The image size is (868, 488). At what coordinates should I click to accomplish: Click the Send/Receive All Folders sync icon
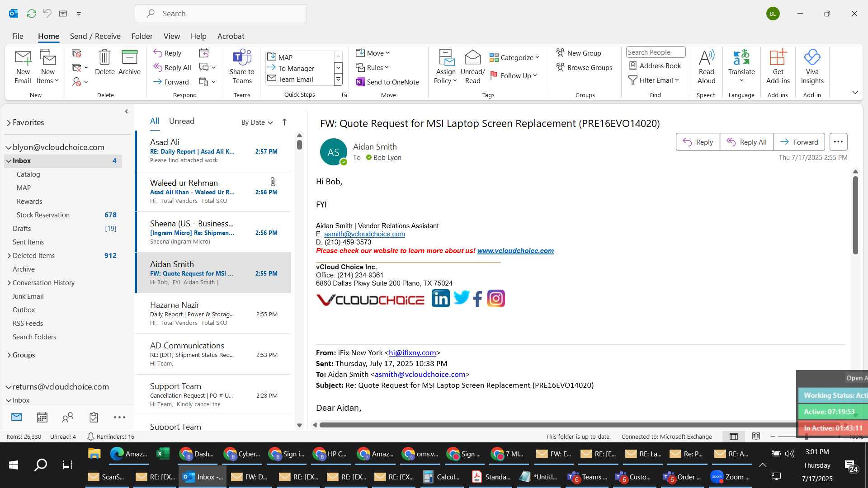pyautogui.click(x=31, y=14)
